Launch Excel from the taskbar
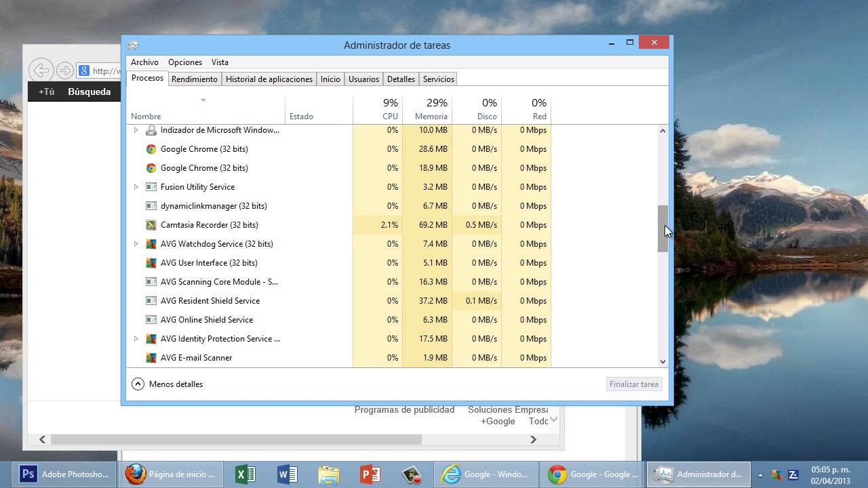Image resolution: width=868 pixels, height=488 pixels. click(245, 474)
